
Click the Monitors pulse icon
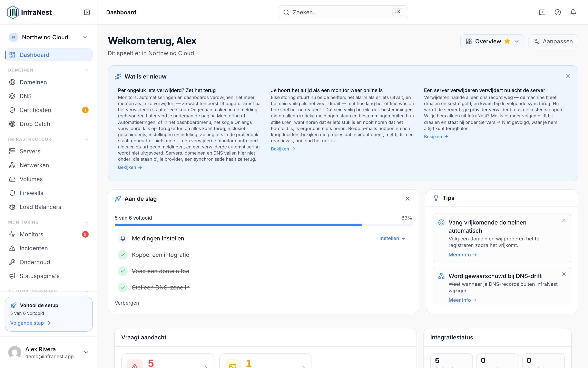coord(12,234)
